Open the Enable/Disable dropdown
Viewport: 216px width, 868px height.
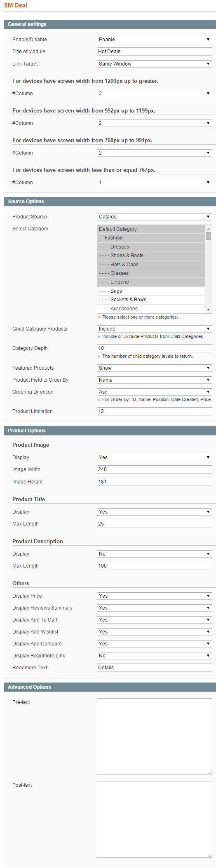coord(155,40)
